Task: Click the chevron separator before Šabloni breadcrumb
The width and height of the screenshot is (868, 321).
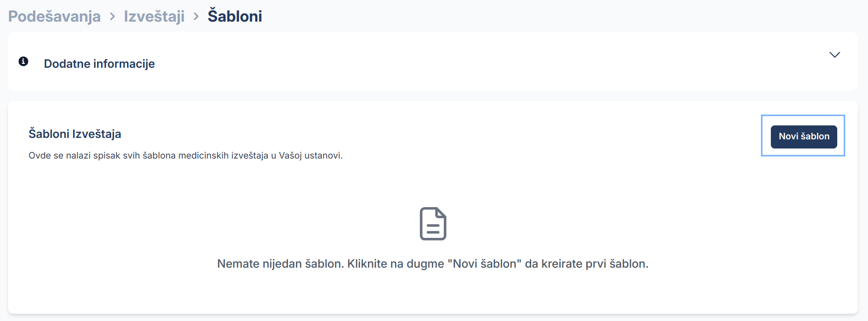Action: coord(196,16)
